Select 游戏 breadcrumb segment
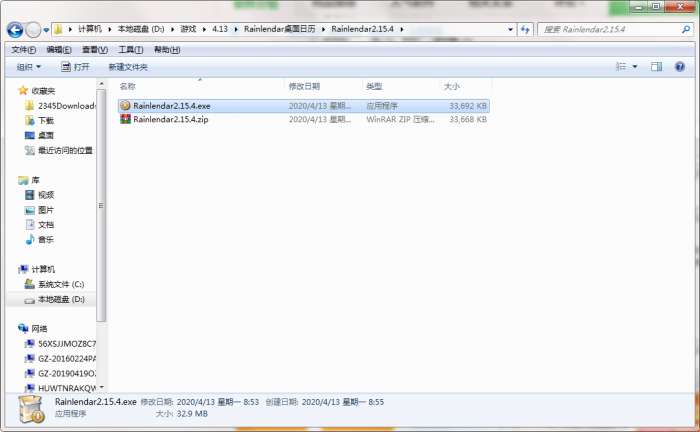700x432 pixels. 188,29
